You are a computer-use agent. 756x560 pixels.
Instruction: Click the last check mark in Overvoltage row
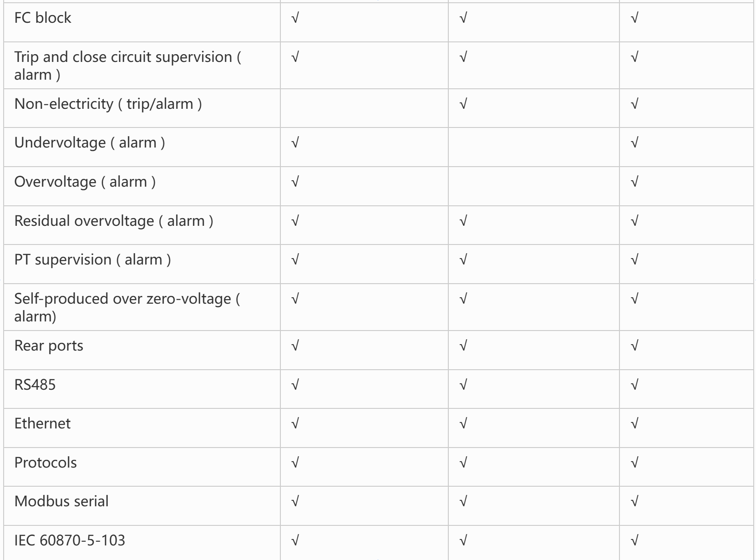coord(634,182)
